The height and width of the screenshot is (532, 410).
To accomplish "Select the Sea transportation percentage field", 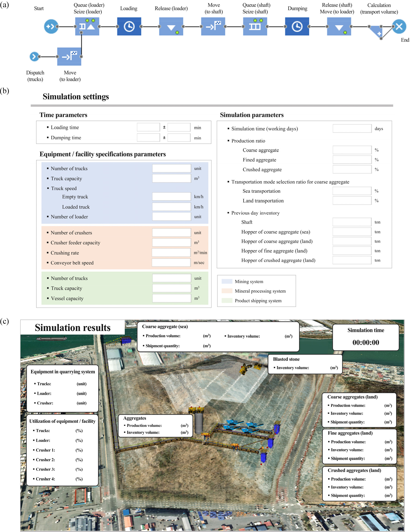I will tap(352, 191).
